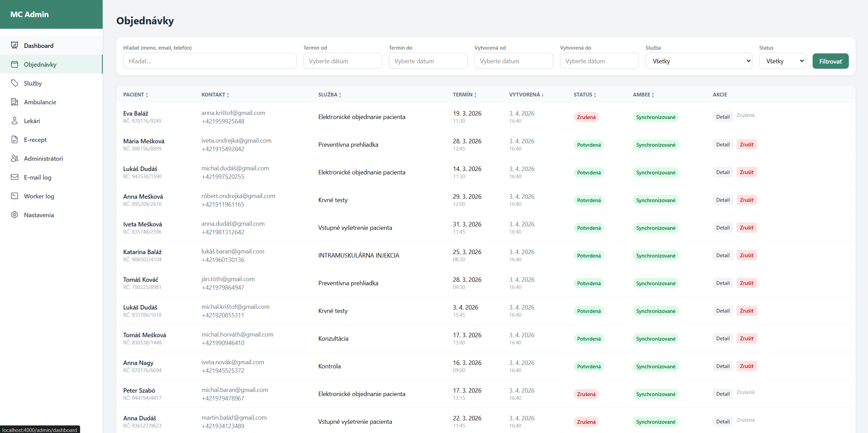This screenshot has height=433, width=868.
Task: Click the Administrátori users icon
Action: (14, 158)
